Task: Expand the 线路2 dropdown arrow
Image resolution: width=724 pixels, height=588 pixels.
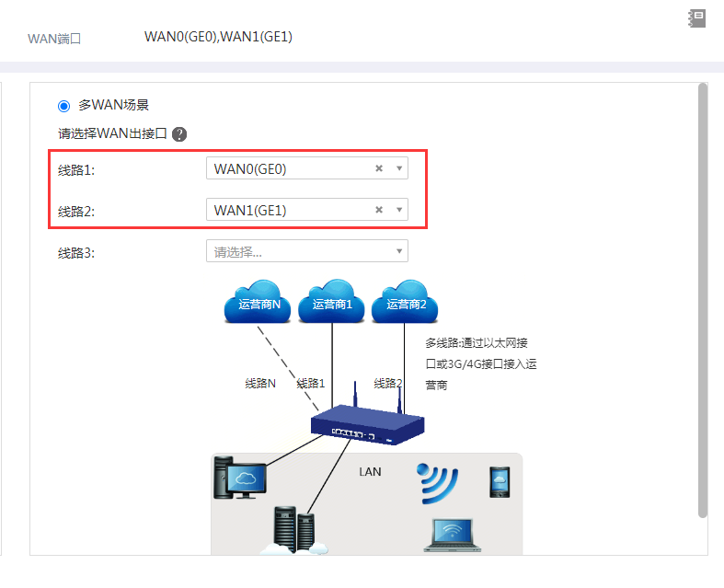Action: pyautogui.click(x=399, y=210)
